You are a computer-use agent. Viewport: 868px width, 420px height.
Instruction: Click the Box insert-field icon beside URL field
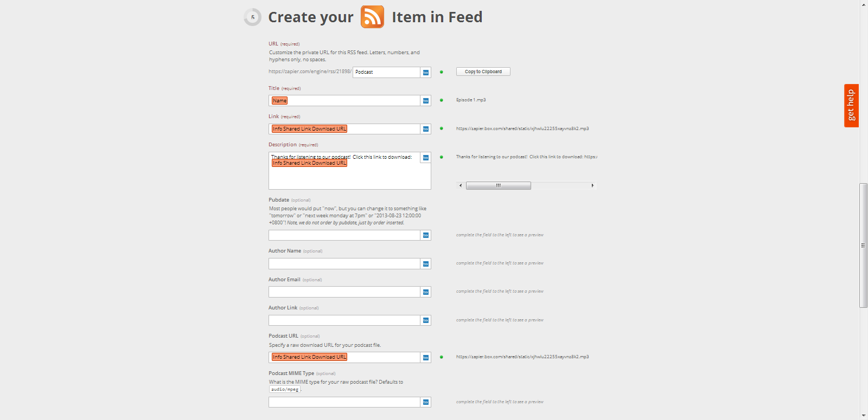coord(426,72)
